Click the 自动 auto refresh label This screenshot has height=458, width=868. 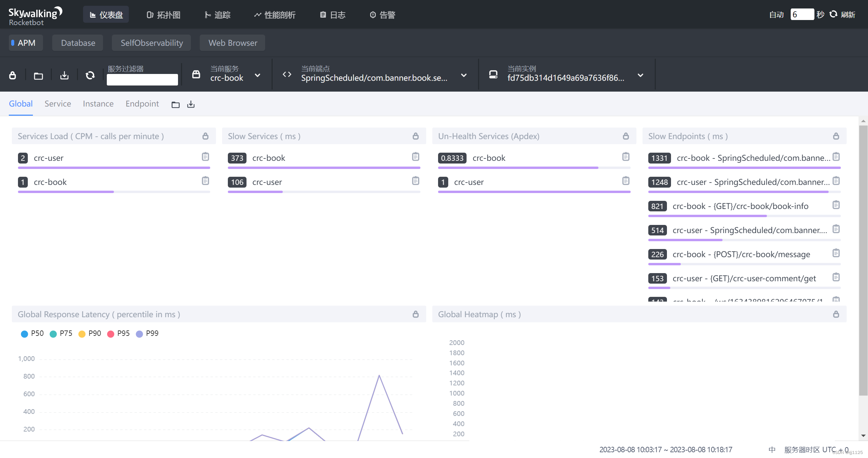(x=776, y=15)
